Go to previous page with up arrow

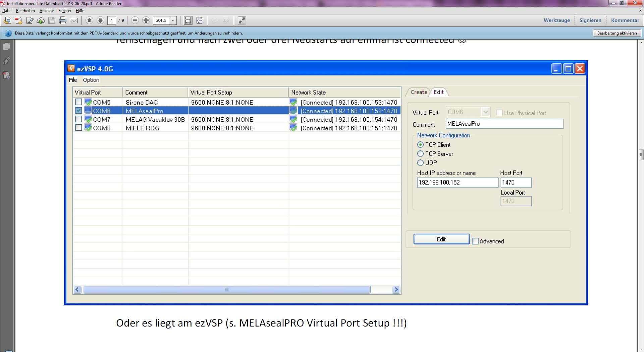[x=89, y=20]
